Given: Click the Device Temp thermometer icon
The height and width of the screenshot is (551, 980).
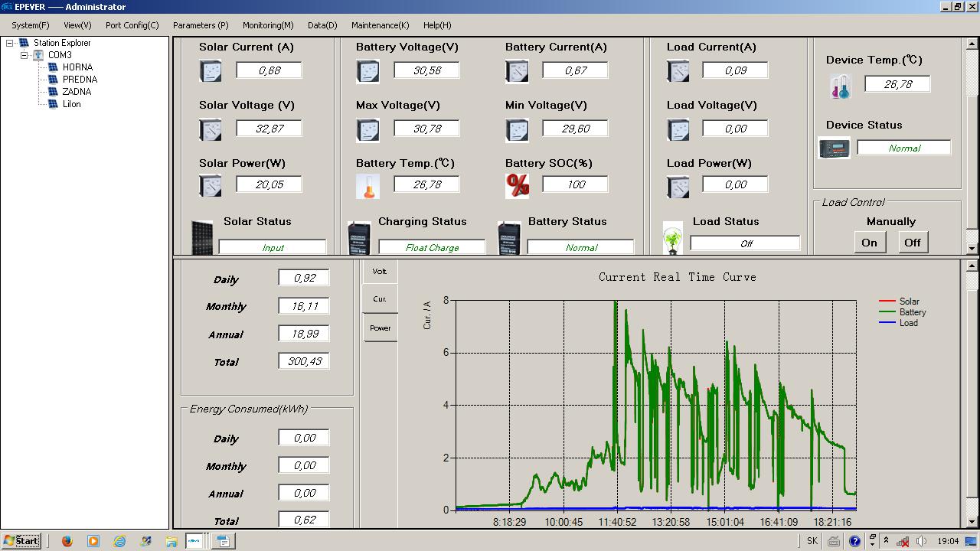Looking at the screenshot, I should pos(841,86).
